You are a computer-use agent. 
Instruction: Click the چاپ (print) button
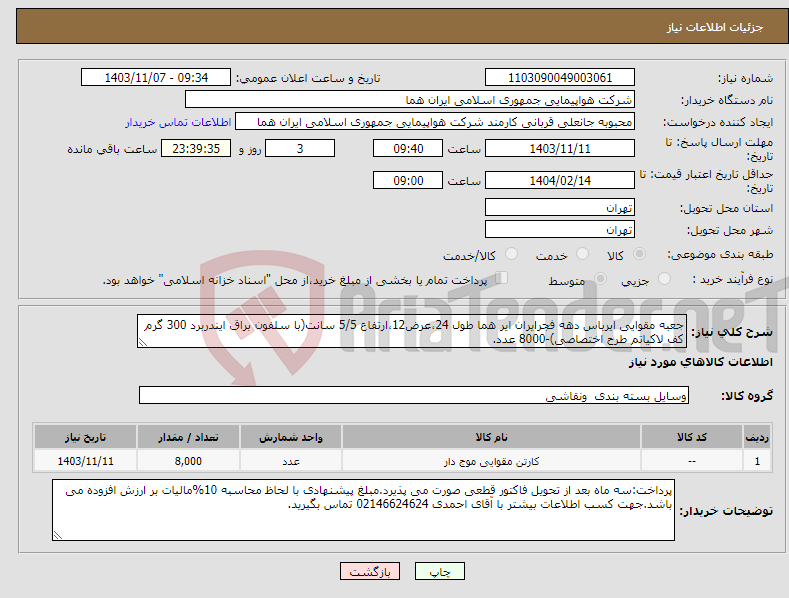pos(439,571)
